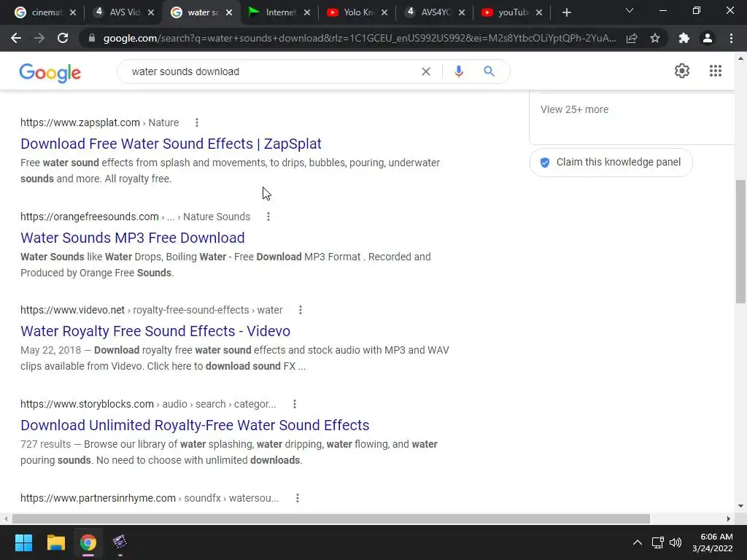747x560 pixels.
Task: Open the about-this-result menu for the storyblocks result
Action: pyautogui.click(x=295, y=404)
